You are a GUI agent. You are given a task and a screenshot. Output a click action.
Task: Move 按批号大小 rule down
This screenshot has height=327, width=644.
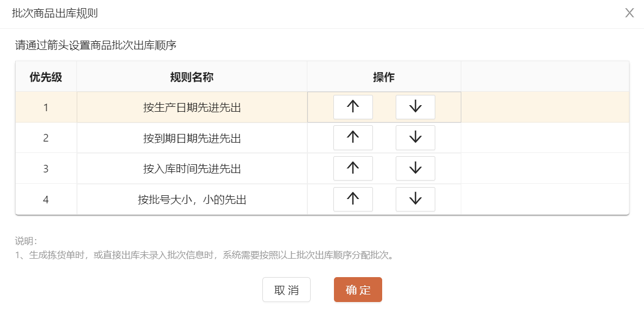415,200
